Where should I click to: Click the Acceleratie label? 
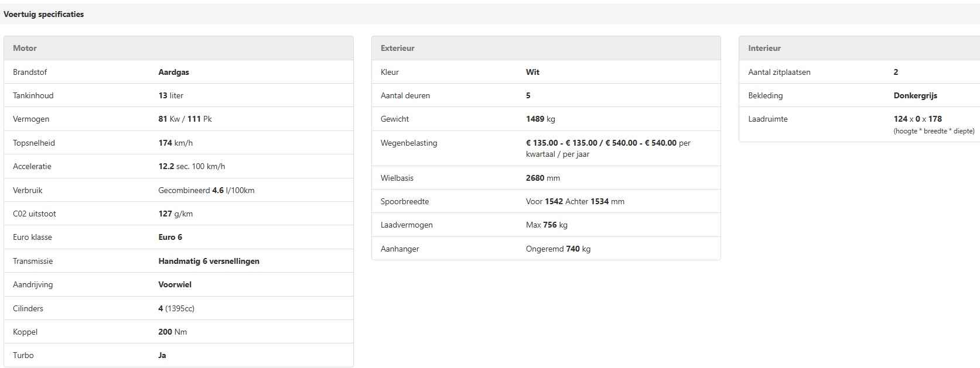tap(32, 166)
